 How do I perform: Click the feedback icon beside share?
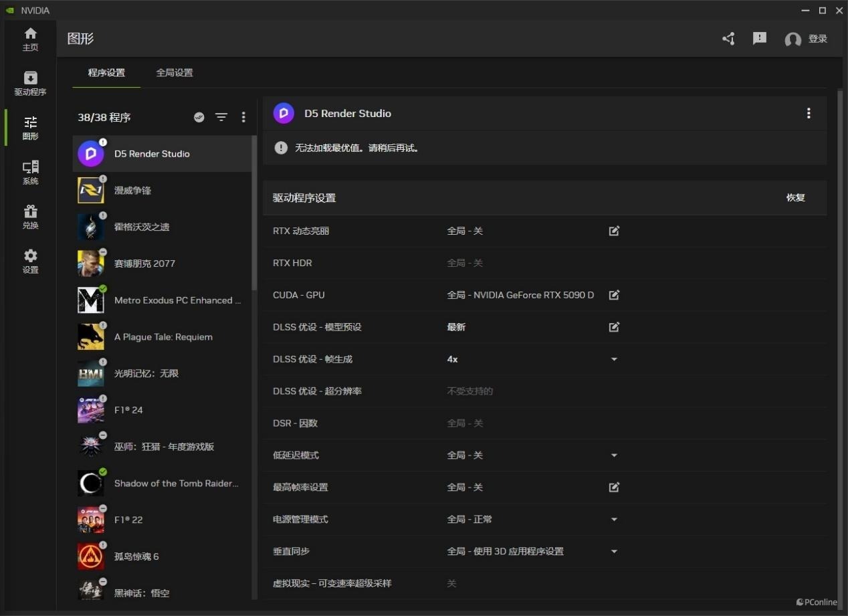[x=759, y=39]
